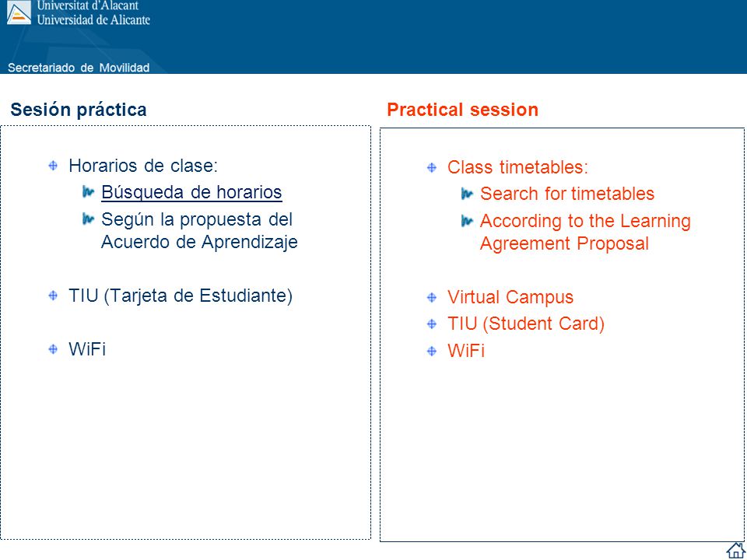Viewport: 747px width, 560px height.
Task: Click the bullet beside blue WiFi item
Action: [x=53, y=349]
